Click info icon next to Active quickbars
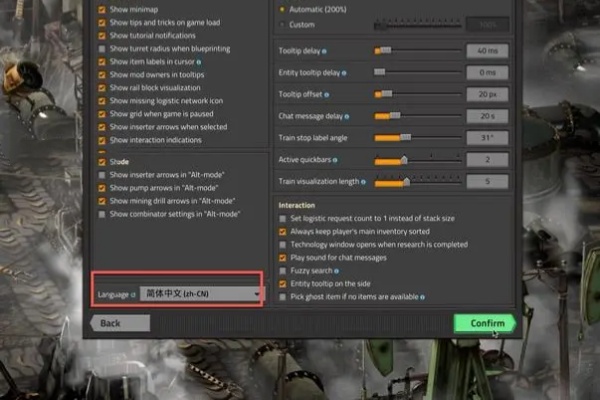Screen dimensions: 600x400 click(x=333, y=159)
